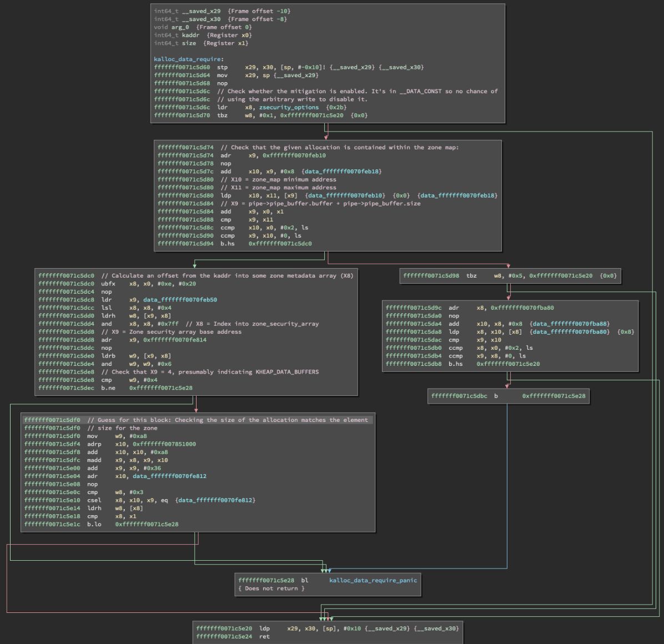Follow branch target 0xfffffff0071c5dc0 in b.hs
664x644 pixels.
tap(280, 244)
